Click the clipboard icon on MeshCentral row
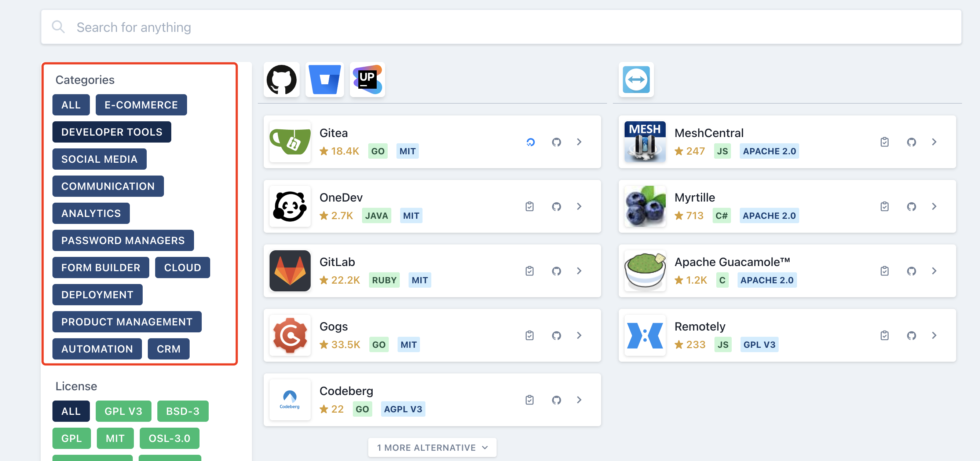Screen dimensions: 980x461 [x=885, y=142]
